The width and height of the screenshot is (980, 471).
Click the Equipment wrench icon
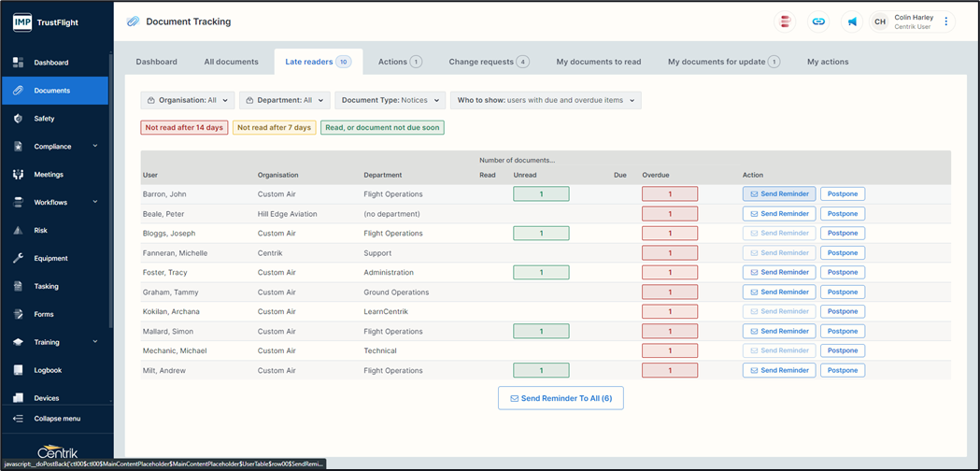18,258
